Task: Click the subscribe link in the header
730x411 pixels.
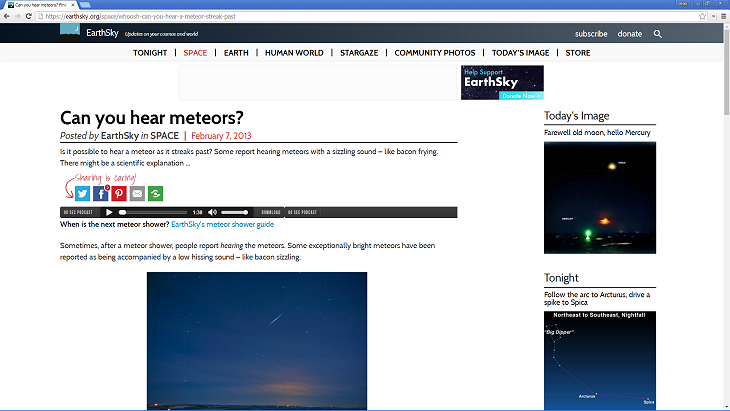Action: (591, 34)
